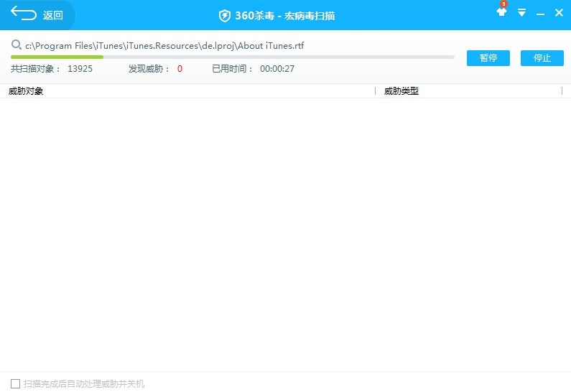Sort by 威胁对象 column header
This screenshot has height=392, width=571.
pyautogui.click(x=26, y=91)
